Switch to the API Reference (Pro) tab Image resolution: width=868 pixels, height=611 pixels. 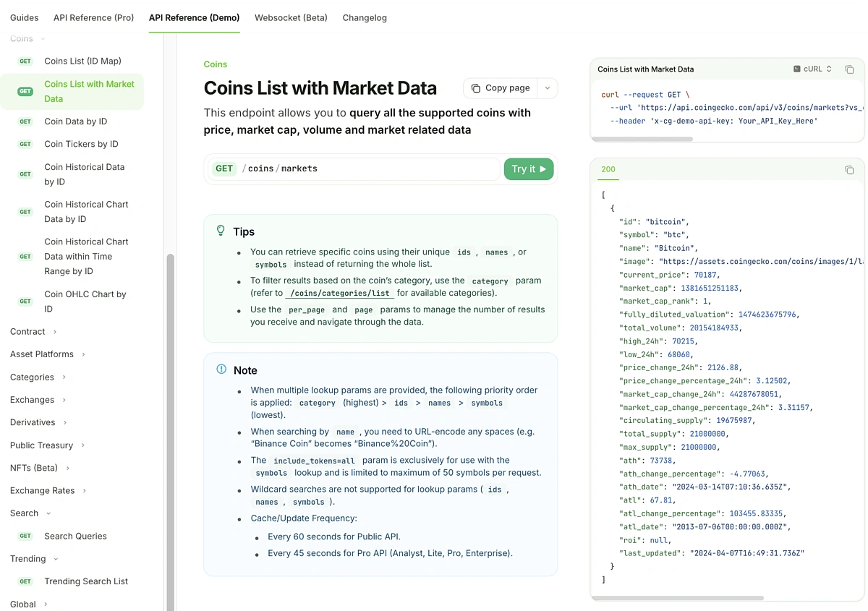point(93,17)
